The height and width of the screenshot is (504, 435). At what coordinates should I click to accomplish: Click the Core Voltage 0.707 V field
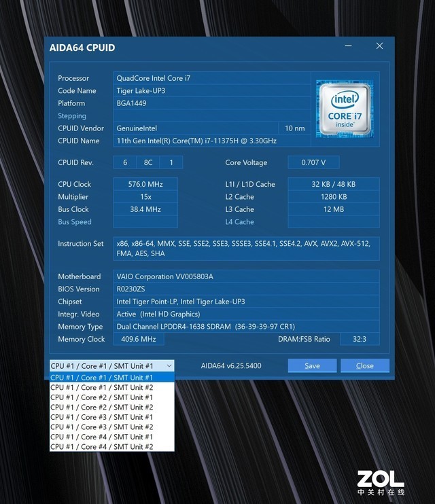(x=313, y=162)
